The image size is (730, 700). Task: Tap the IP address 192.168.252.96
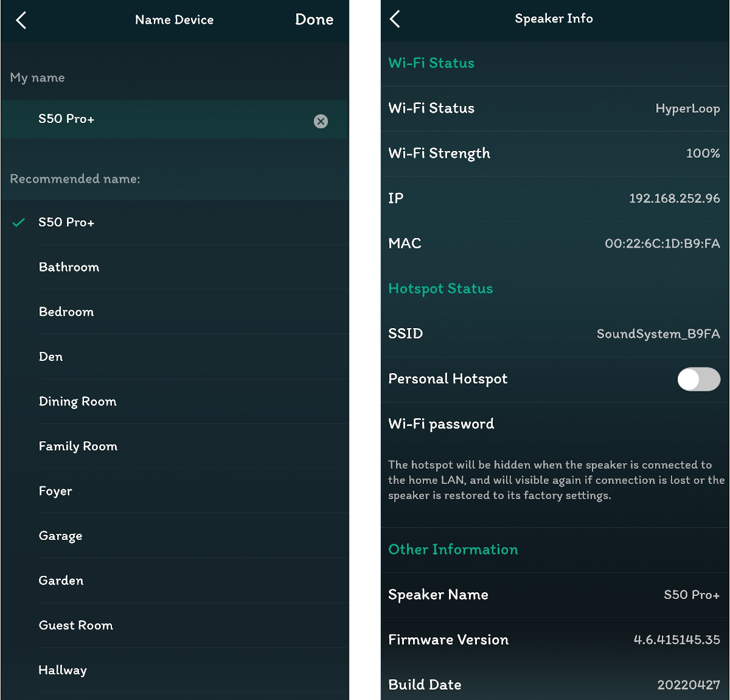674,198
